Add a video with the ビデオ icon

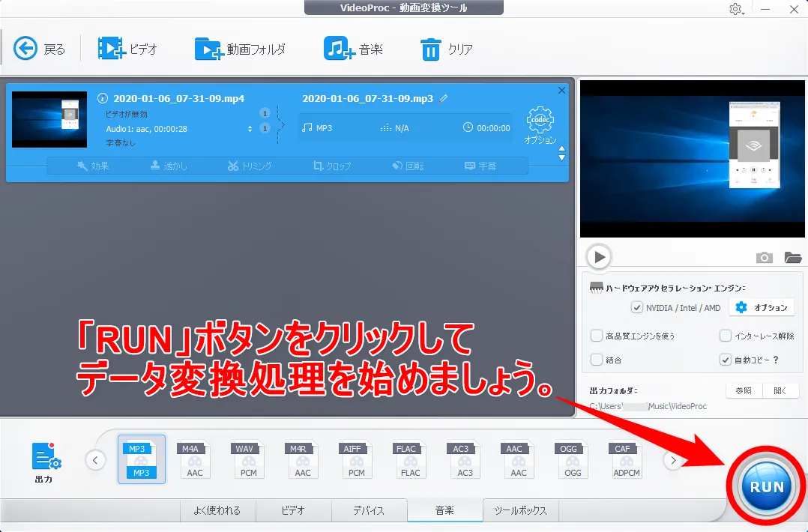(x=111, y=49)
